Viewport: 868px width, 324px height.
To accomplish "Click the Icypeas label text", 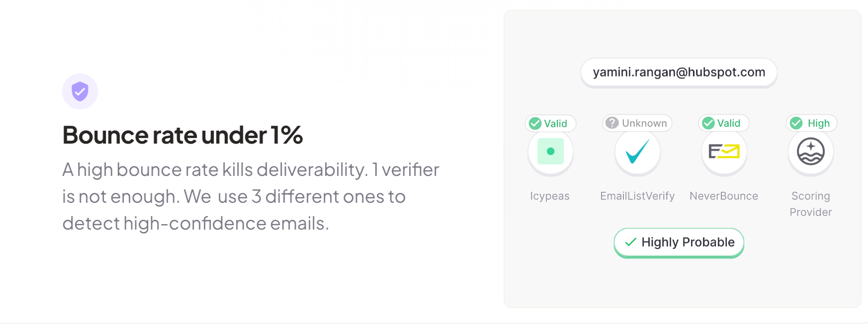I will coord(550,196).
